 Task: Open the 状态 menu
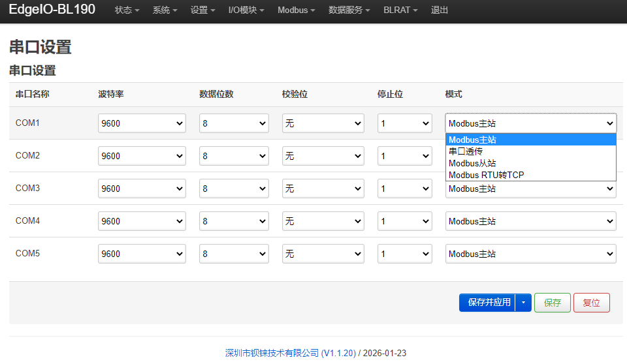point(127,10)
